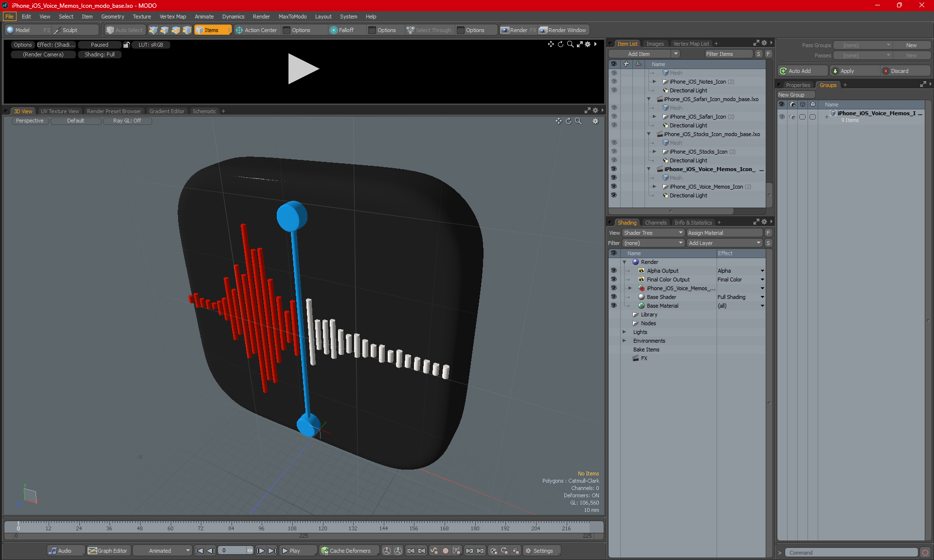Click the rotate view icon in 3D viewport

click(x=568, y=121)
